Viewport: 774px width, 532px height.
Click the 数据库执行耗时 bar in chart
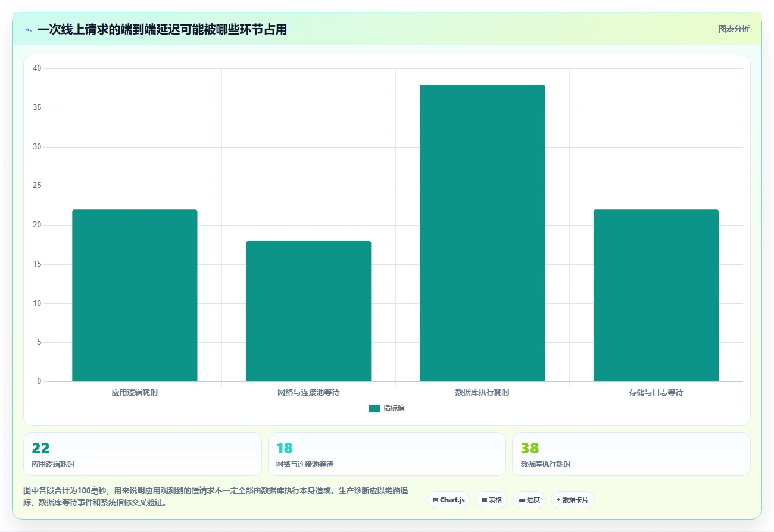482,233
